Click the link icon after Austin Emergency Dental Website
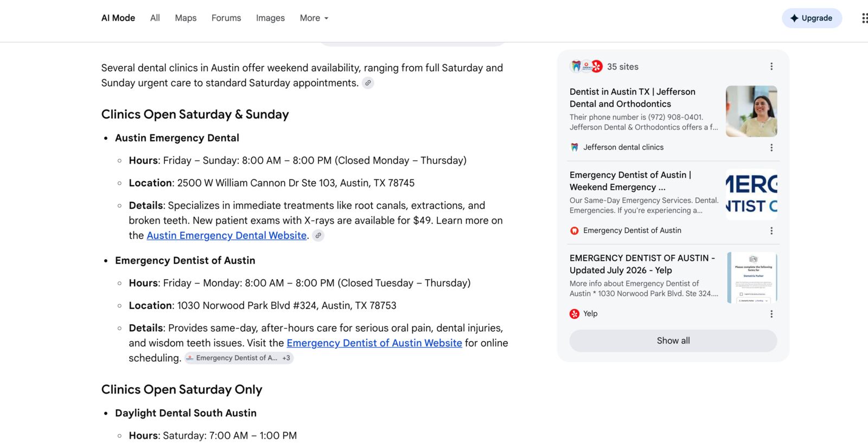This screenshot has height=444, width=868. (x=318, y=235)
